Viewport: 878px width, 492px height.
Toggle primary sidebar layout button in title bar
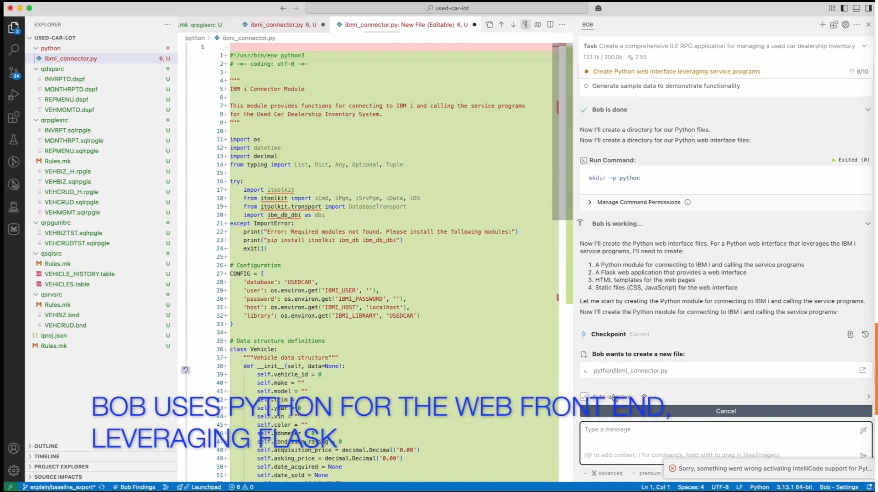pyautogui.click(x=844, y=8)
